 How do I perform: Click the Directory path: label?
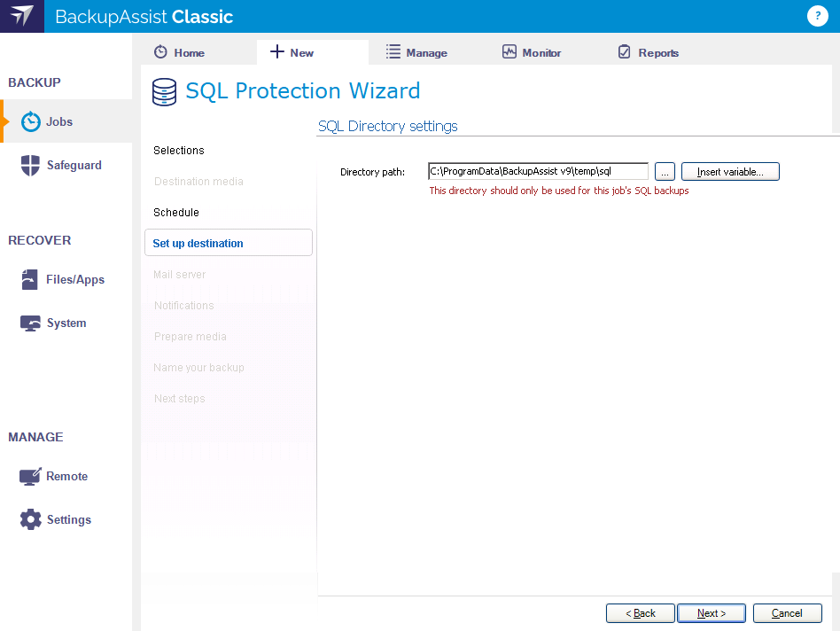[372, 172]
